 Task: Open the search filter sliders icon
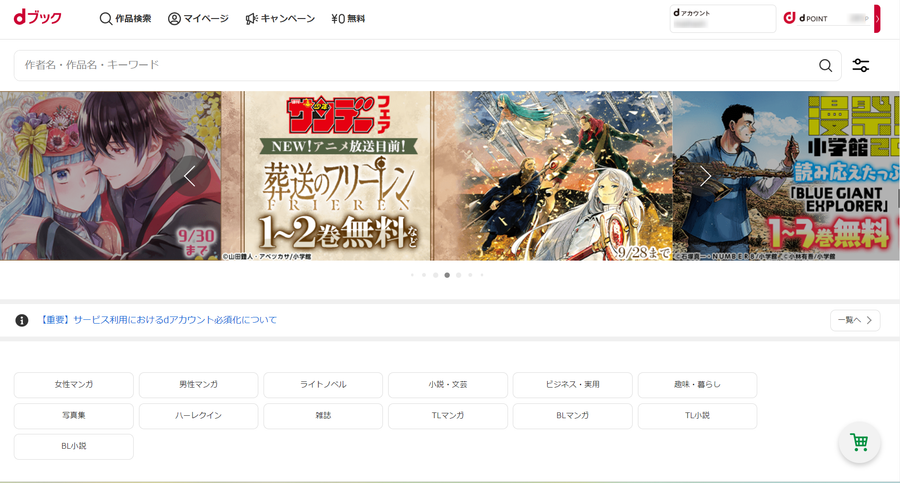pos(860,65)
